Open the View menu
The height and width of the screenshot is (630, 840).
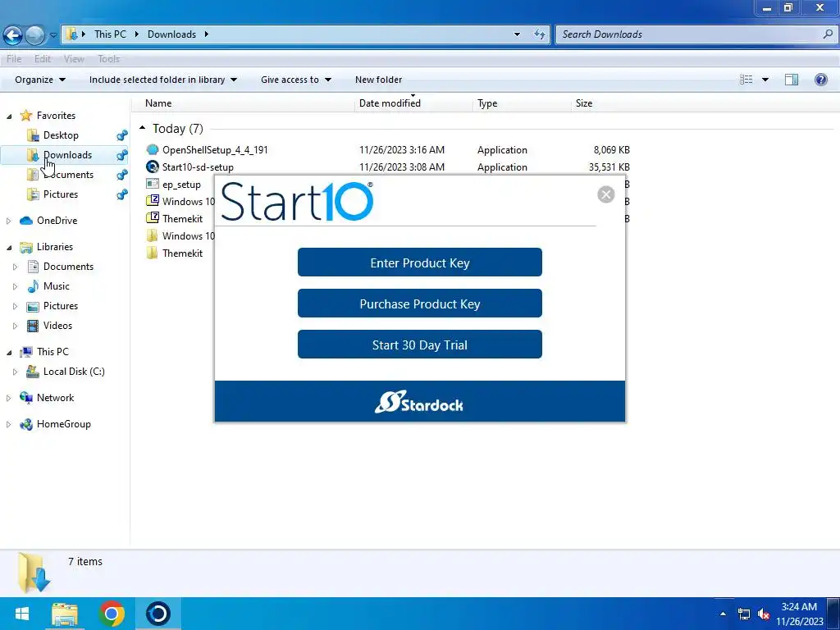74,59
